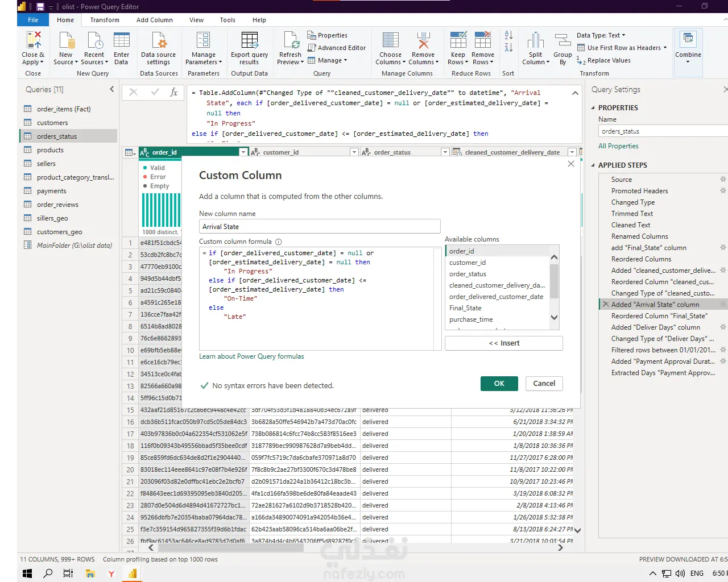Screen dimensions: 728x582
Task: Open customer_id column filter dropdown
Action: [354, 152]
